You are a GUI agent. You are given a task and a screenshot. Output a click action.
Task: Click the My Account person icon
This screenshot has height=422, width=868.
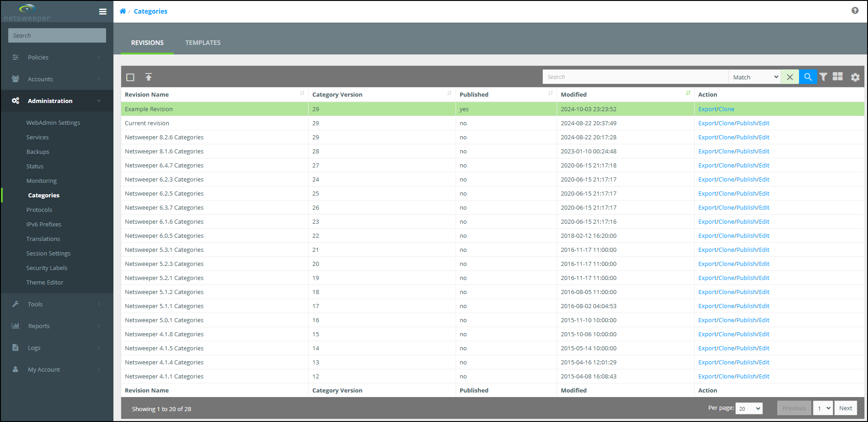[x=15, y=369]
